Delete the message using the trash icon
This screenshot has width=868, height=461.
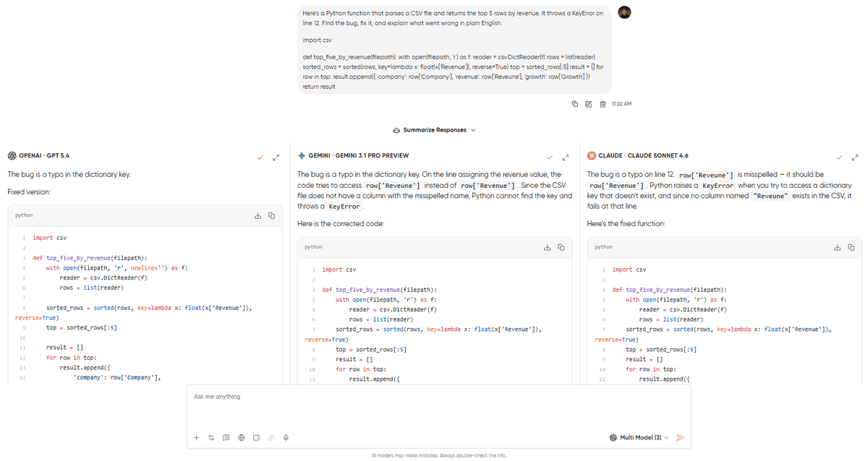coord(603,104)
